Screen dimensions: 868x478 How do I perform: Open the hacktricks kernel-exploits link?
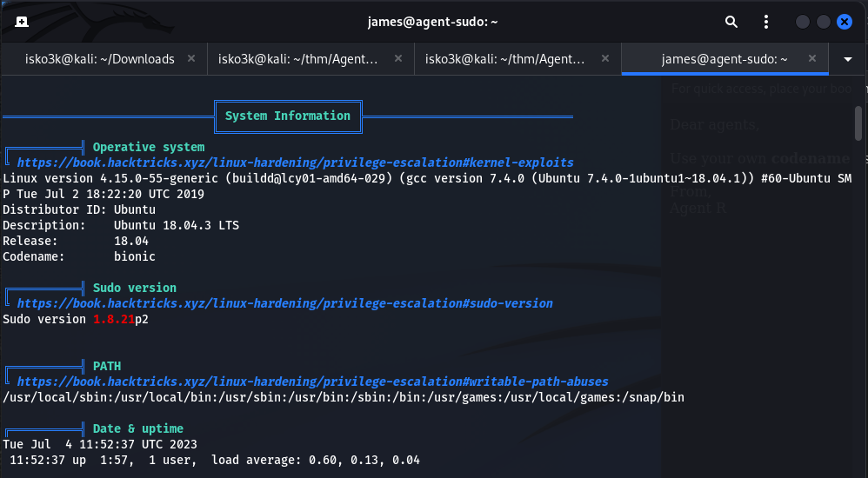pyautogui.click(x=295, y=163)
